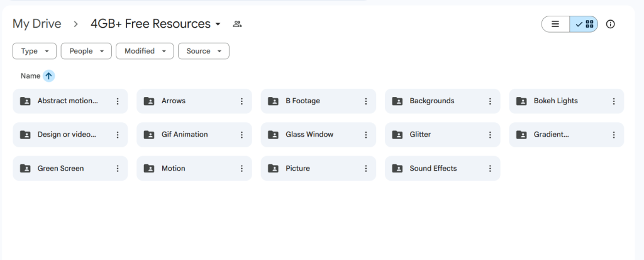Open More actions for Glass Window folder
Viewport: 644px width, 260px height.
366,135
